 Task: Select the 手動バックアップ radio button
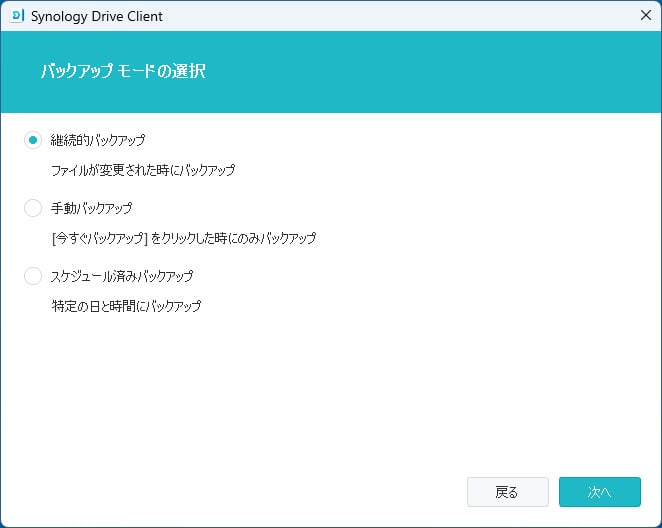(34, 209)
